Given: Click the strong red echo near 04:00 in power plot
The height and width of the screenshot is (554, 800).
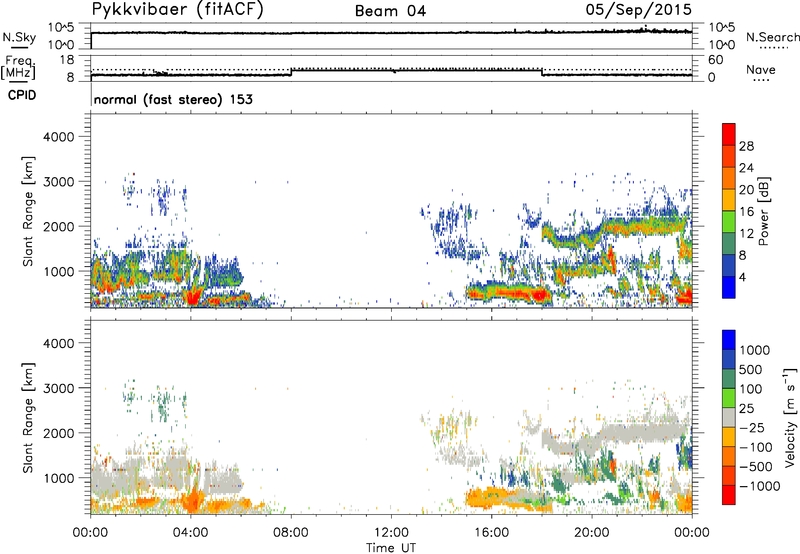Looking at the screenshot, I should point(192,297).
